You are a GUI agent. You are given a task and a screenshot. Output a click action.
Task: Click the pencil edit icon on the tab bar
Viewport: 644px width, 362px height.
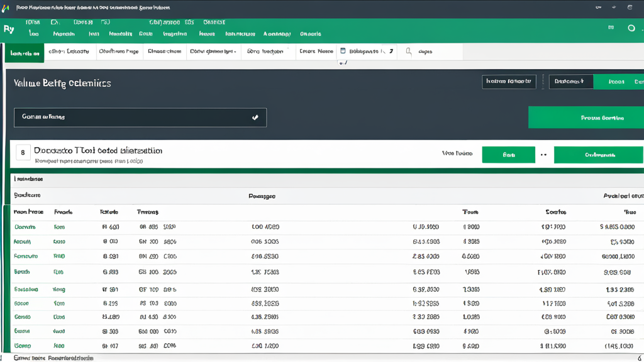391,52
